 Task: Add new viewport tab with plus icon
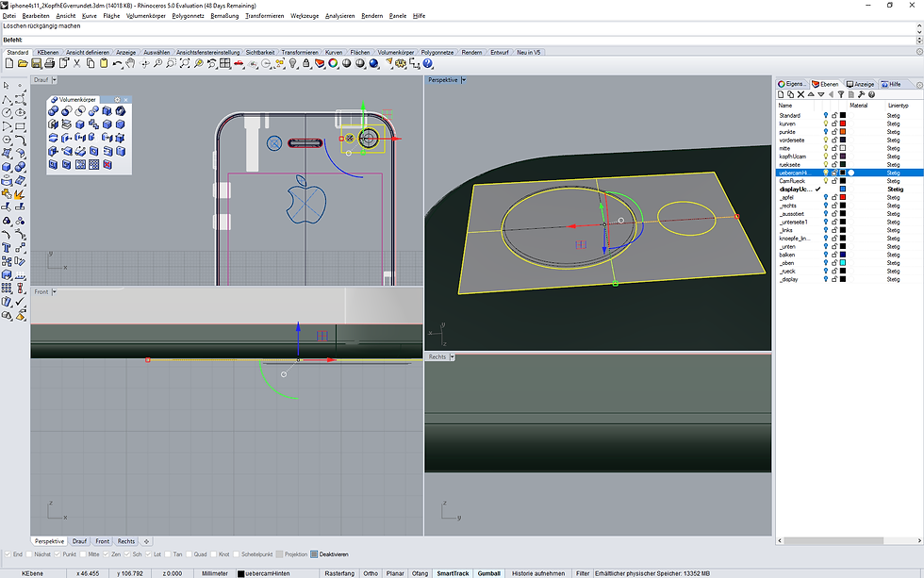[146, 541]
